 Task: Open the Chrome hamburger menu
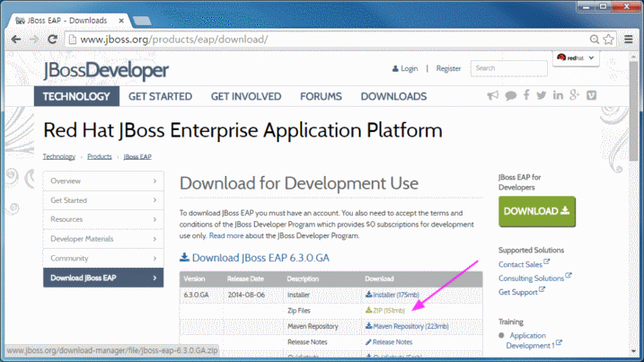tap(629, 39)
